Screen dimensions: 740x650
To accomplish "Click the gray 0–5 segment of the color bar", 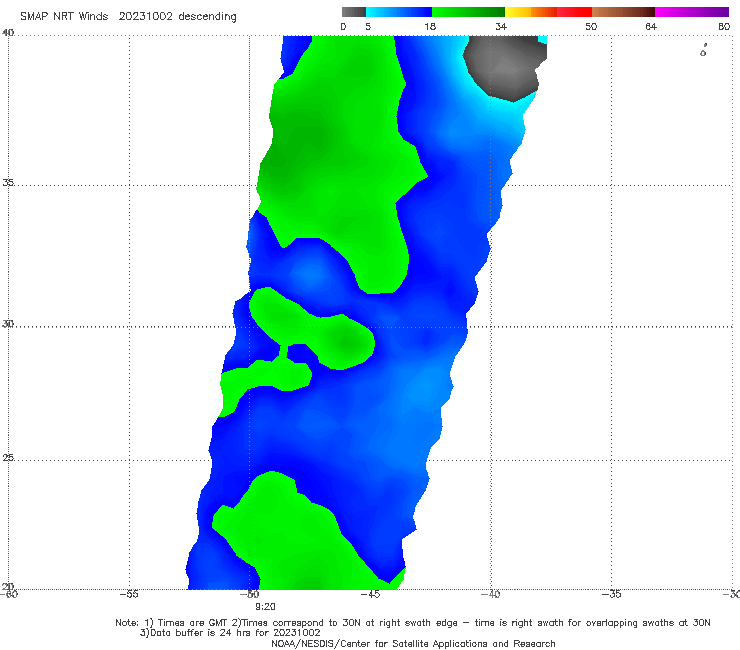I will [354, 12].
